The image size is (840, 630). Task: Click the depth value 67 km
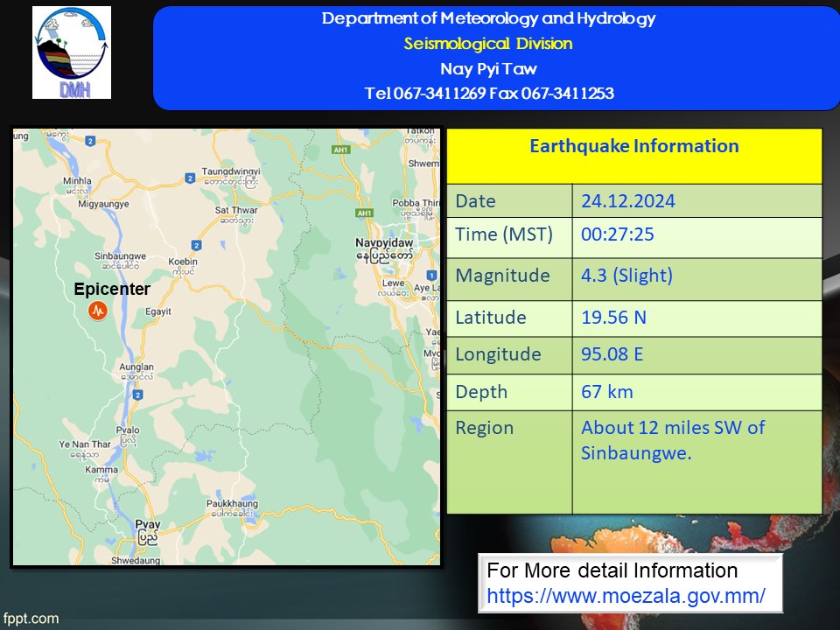pyautogui.click(x=606, y=392)
